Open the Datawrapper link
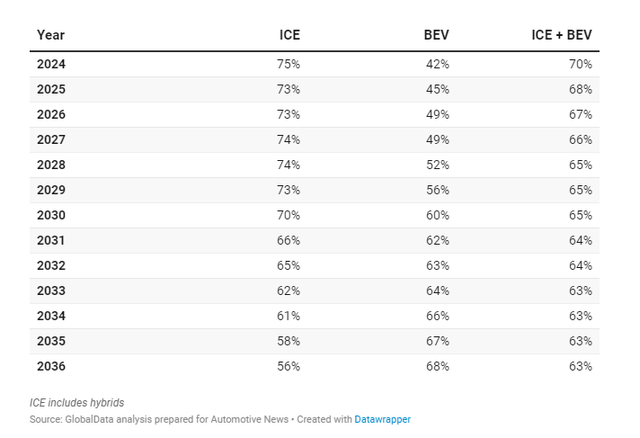640x438 pixels. click(382, 419)
